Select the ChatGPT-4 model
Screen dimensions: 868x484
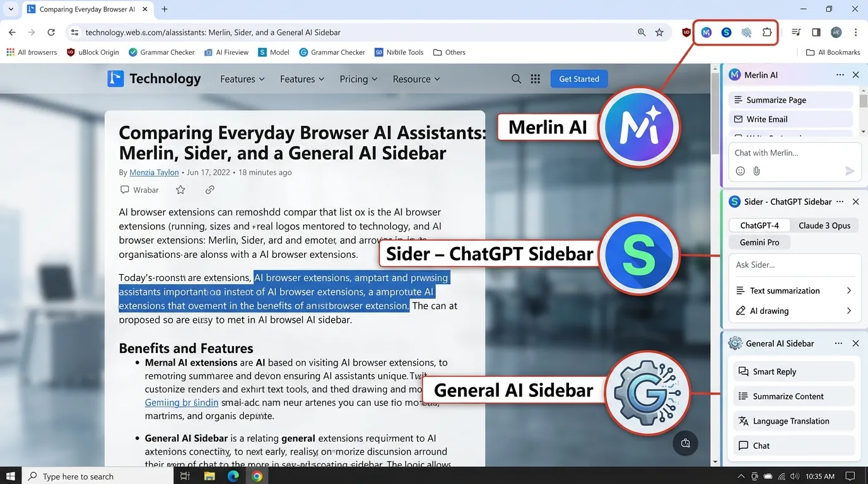point(759,225)
